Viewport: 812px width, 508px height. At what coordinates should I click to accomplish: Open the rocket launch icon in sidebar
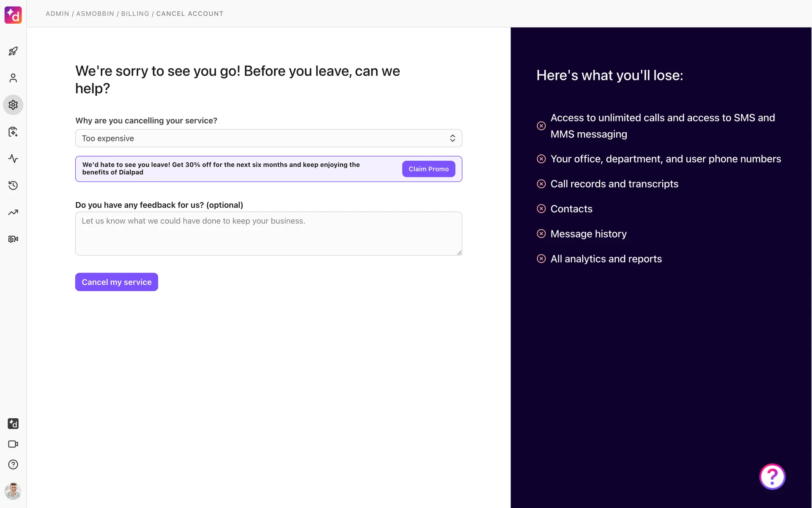click(x=13, y=51)
